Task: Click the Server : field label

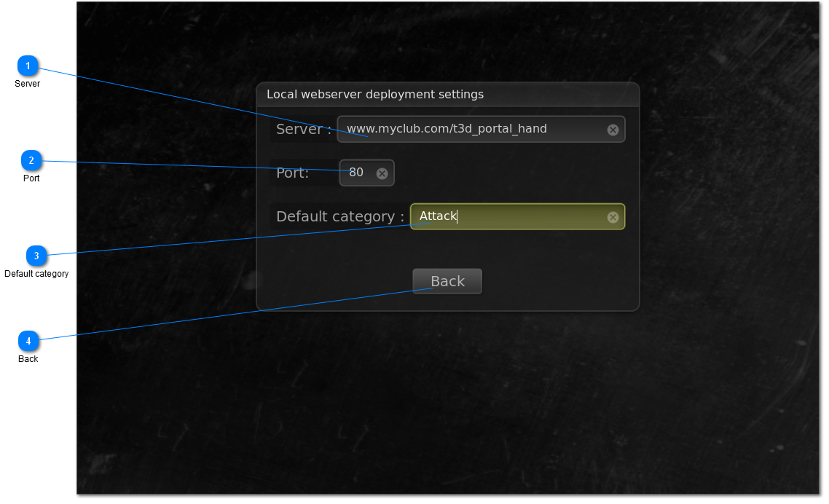Action: [303, 129]
